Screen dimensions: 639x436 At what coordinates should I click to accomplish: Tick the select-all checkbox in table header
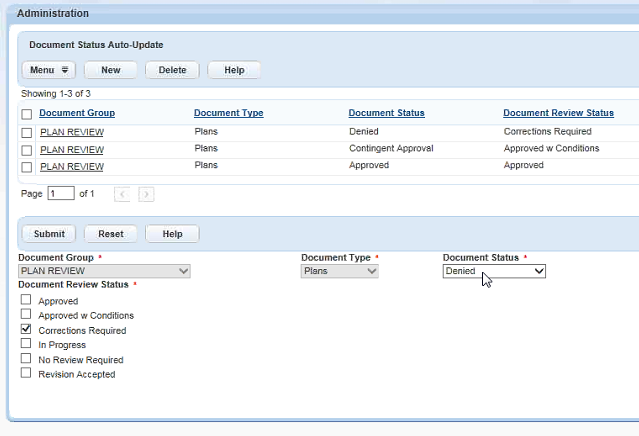point(27,114)
